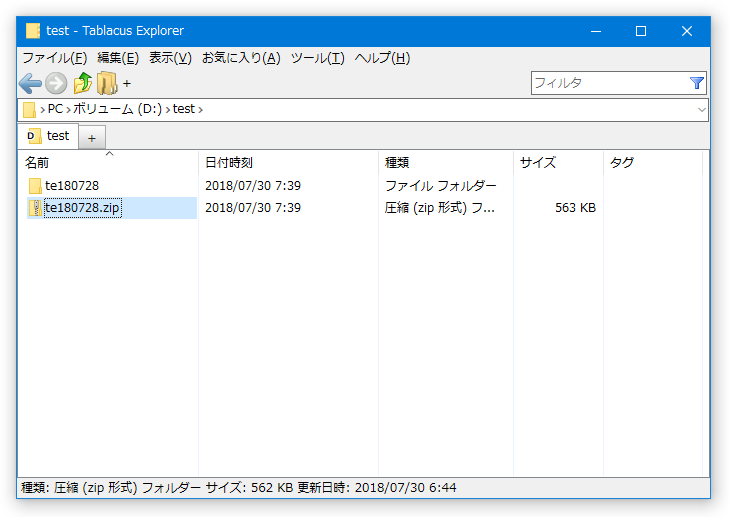Click the date of te180728.zip row
The image size is (729, 517).
click(253, 208)
